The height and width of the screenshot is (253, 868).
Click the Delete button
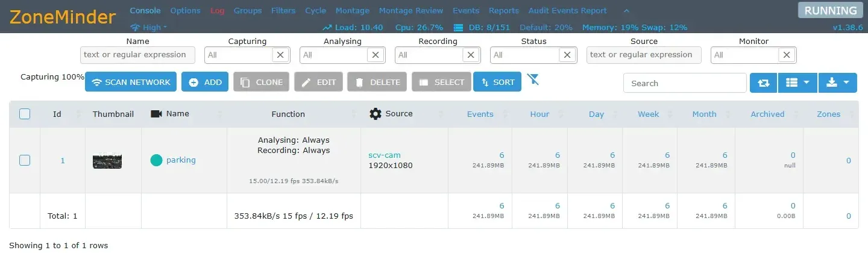(377, 82)
